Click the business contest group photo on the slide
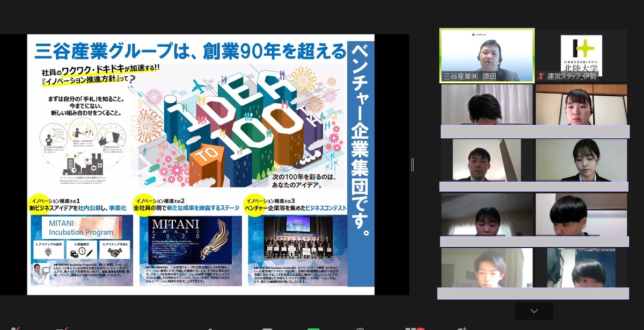The width and height of the screenshot is (644, 330). pyautogui.click(x=298, y=239)
